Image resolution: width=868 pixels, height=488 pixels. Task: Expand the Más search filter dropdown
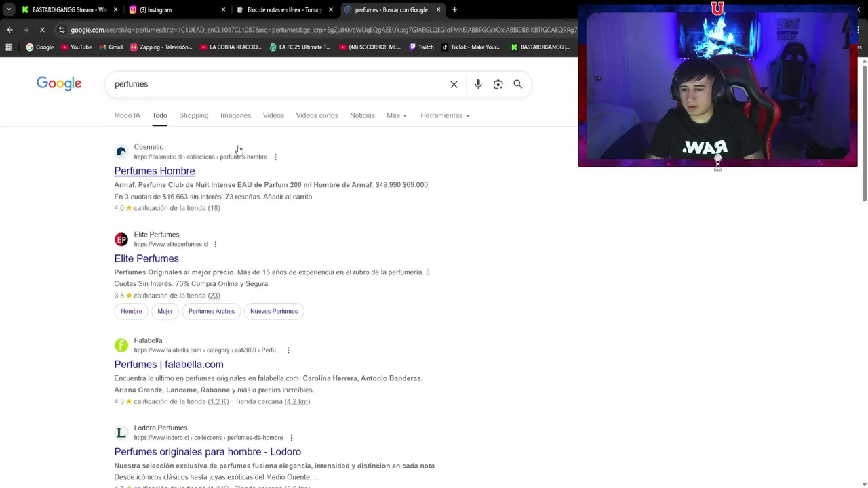[397, 115]
